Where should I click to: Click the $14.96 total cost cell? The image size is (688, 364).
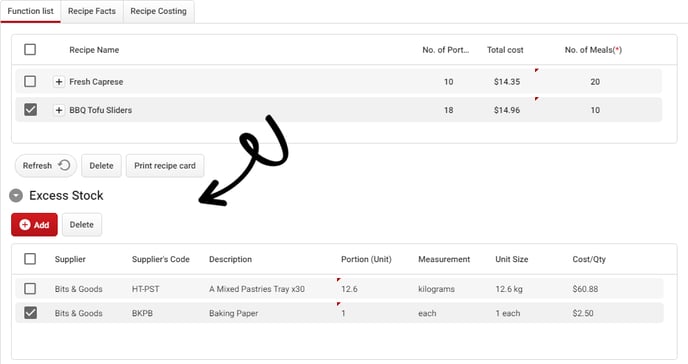click(x=507, y=110)
